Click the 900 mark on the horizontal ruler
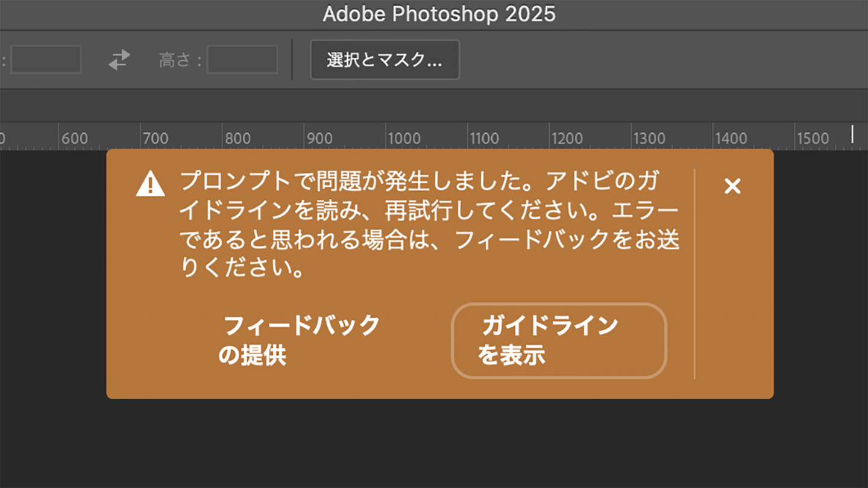 (x=319, y=139)
